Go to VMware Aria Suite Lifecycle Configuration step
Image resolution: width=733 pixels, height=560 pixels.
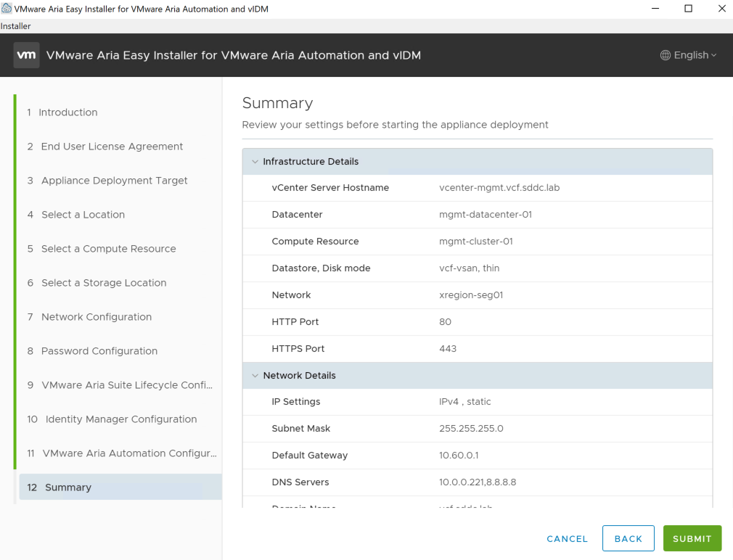point(120,385)
